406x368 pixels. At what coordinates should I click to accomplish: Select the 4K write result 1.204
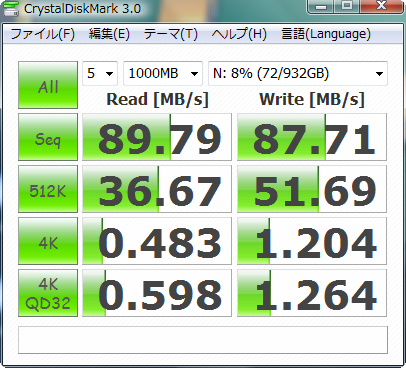[x=312, y=241]
